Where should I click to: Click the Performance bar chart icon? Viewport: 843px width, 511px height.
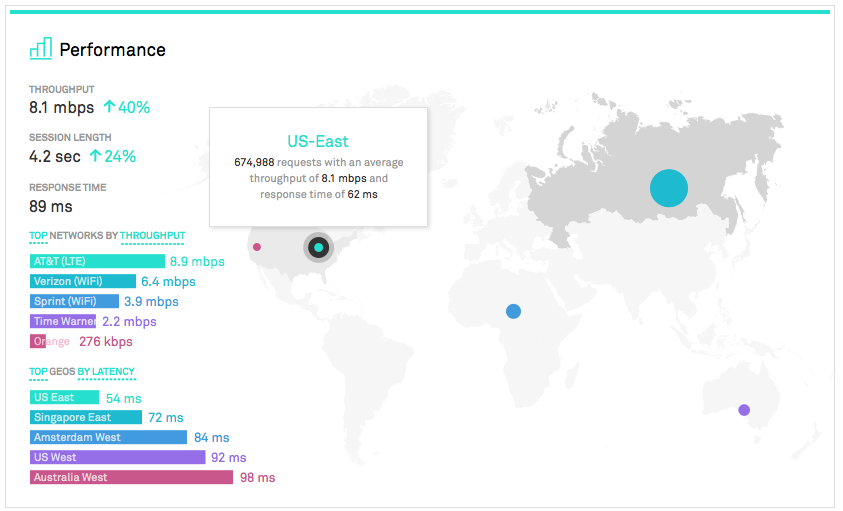click(x=40, y=48)
